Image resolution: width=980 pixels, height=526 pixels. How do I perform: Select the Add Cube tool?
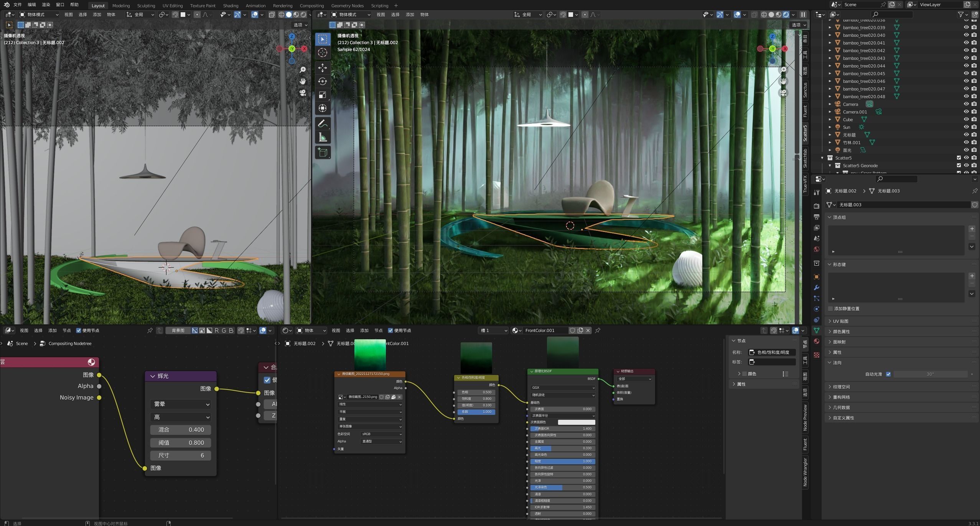click(323, 153)
